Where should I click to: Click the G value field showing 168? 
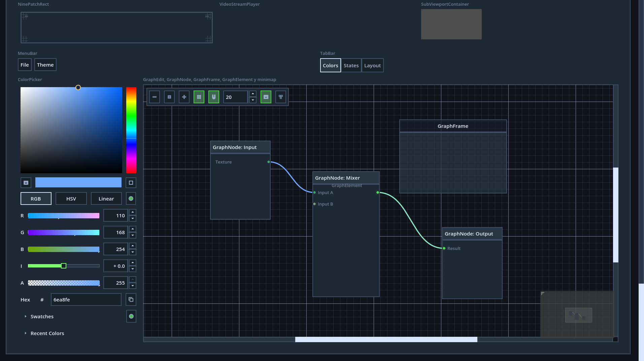(115, 232)
